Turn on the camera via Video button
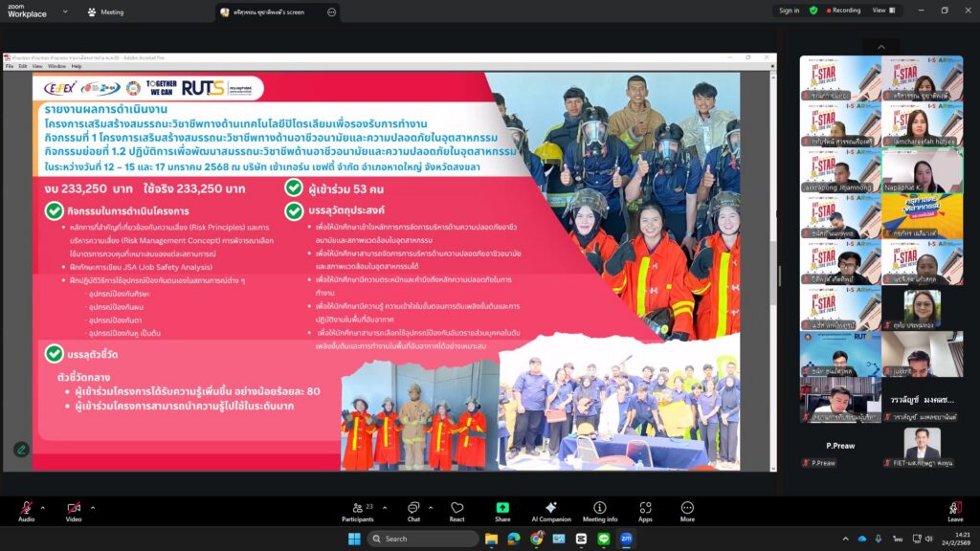Screen dimensions: 980x551 [x=74, y=509]
